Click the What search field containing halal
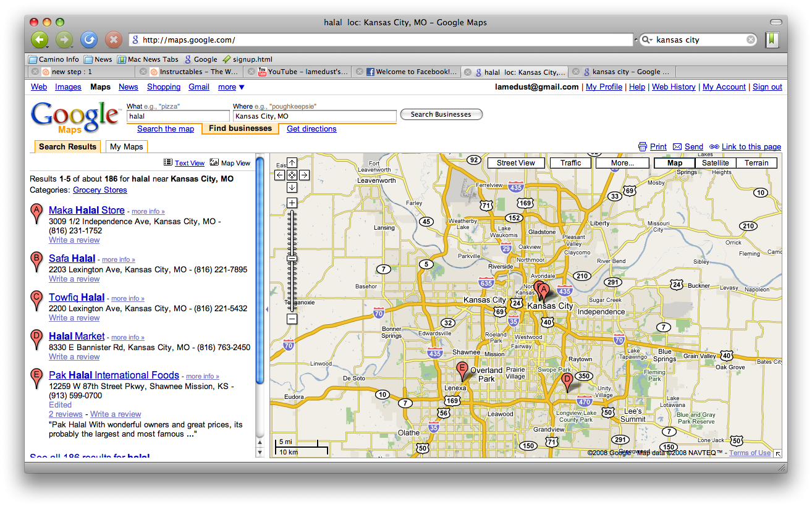This screenshot has width=812, height=507. point(178,116)
